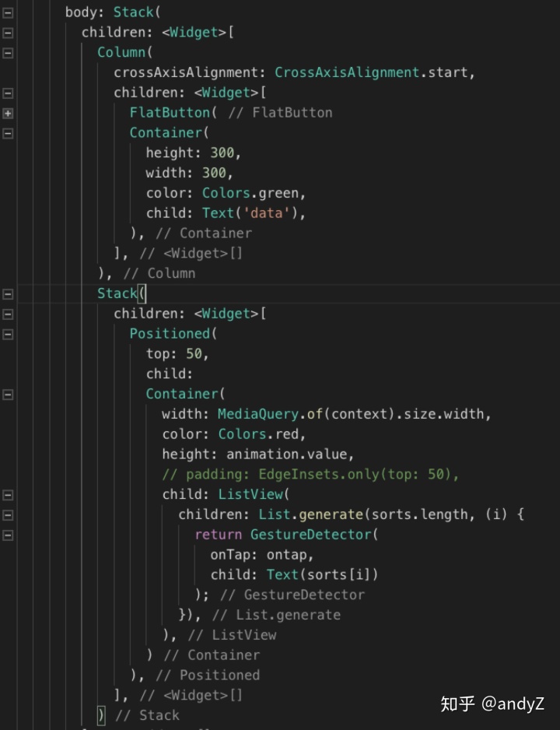Viewport: 560px width, 730px height.
Task: Collapse the children list containing Positioned
Action: 8,314
